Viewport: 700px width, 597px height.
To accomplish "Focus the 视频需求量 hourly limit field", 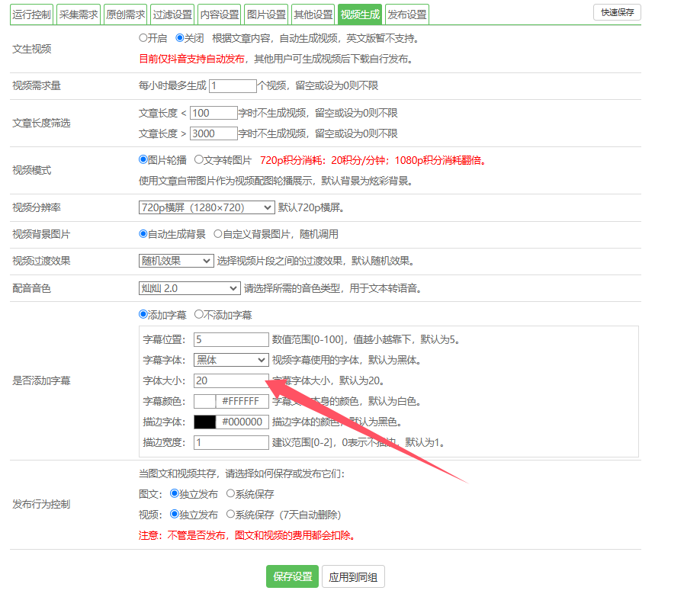I will click(233, 86).
